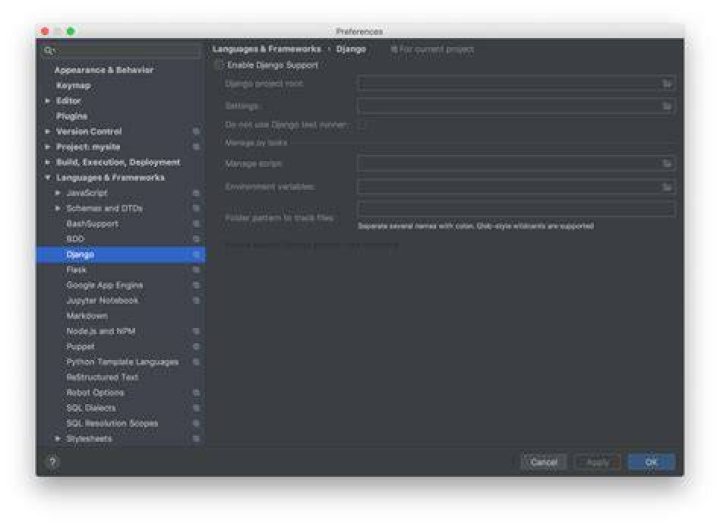Select Jupyter Notebook in the tree
The width and height of the screenshot is (720, 524).
(102, 301)
